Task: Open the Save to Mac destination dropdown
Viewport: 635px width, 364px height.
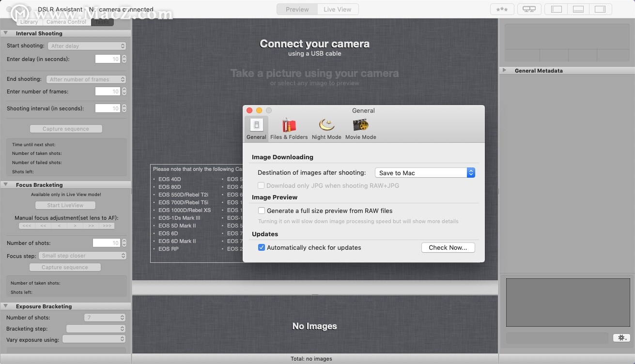Action: [425, 173]
